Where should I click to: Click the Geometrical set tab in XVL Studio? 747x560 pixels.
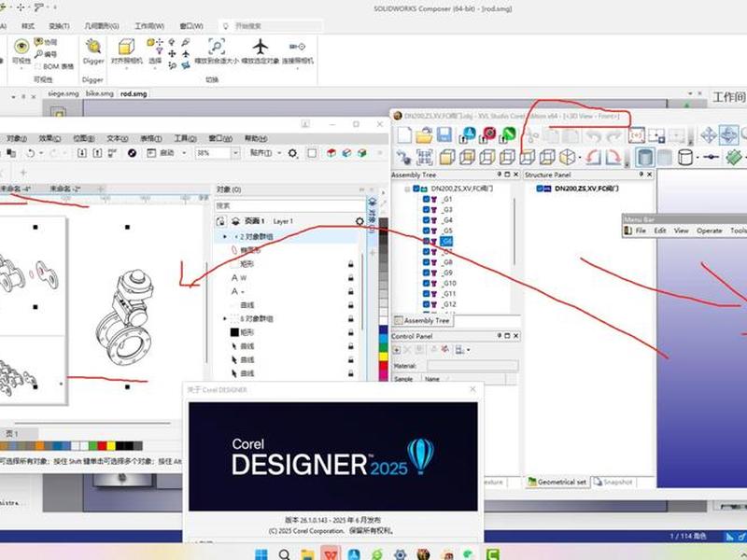tap(557, 482)
